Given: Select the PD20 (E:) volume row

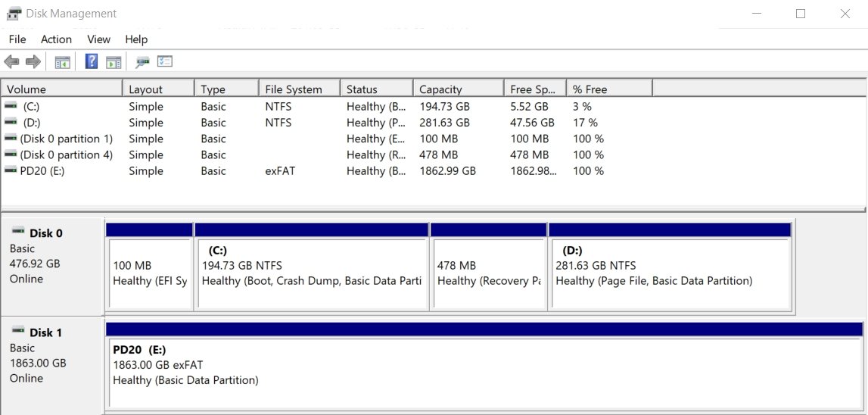Looking at the screenshot, I should (x=434, y=170).
